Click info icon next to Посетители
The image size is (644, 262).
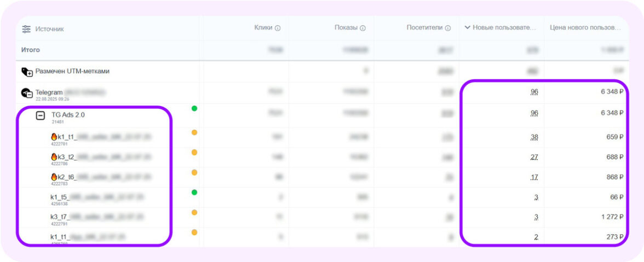coord(447,28)
